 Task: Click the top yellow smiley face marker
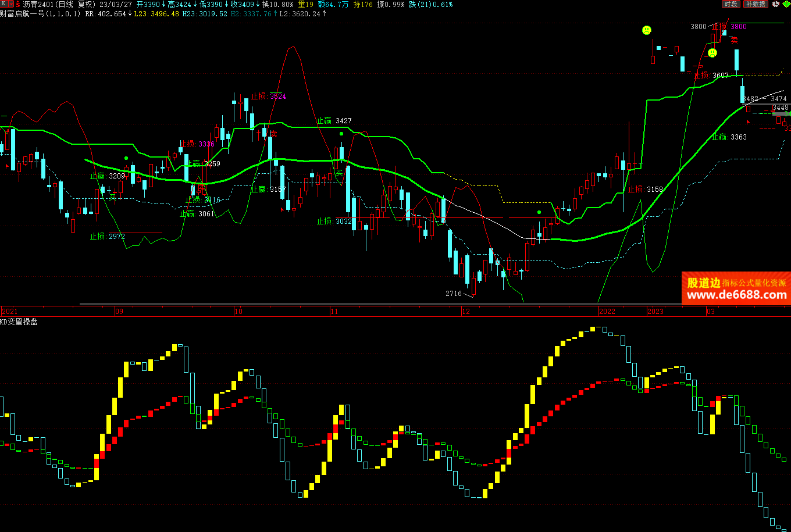point(646,30)
